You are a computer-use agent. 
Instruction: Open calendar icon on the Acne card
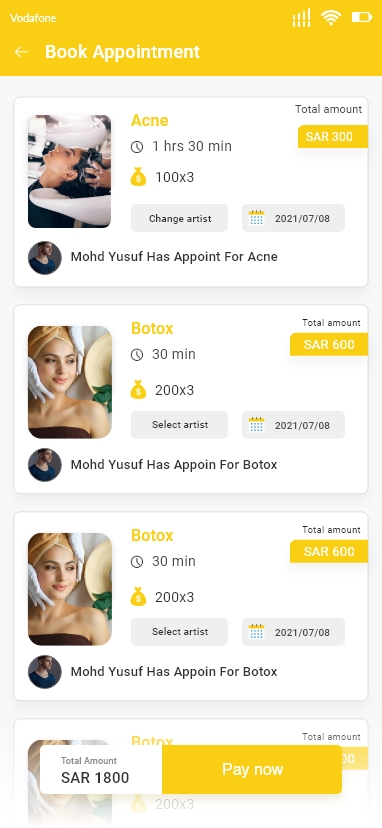point(256,218)
